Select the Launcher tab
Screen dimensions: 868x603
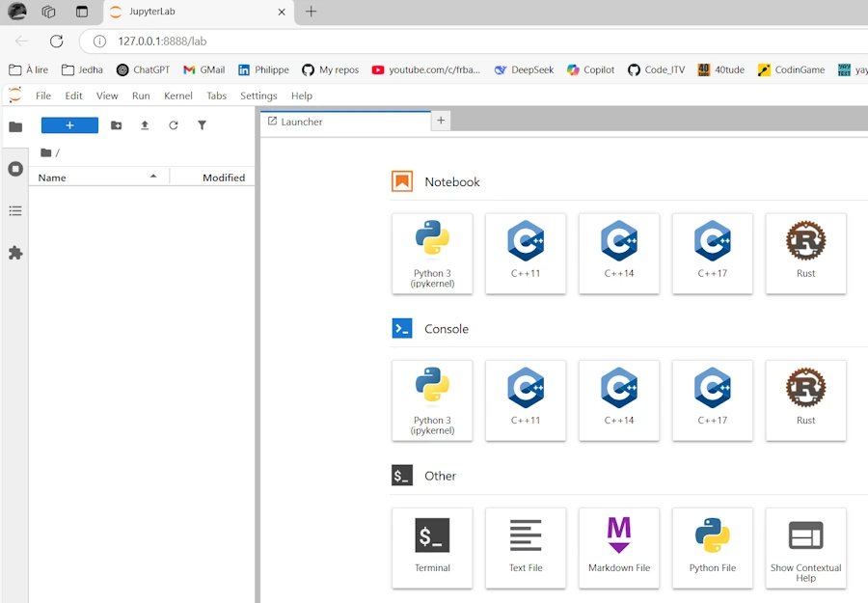345,122
